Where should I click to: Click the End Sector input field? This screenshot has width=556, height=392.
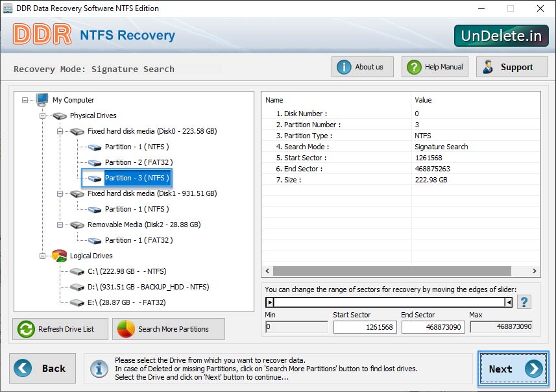433,327
